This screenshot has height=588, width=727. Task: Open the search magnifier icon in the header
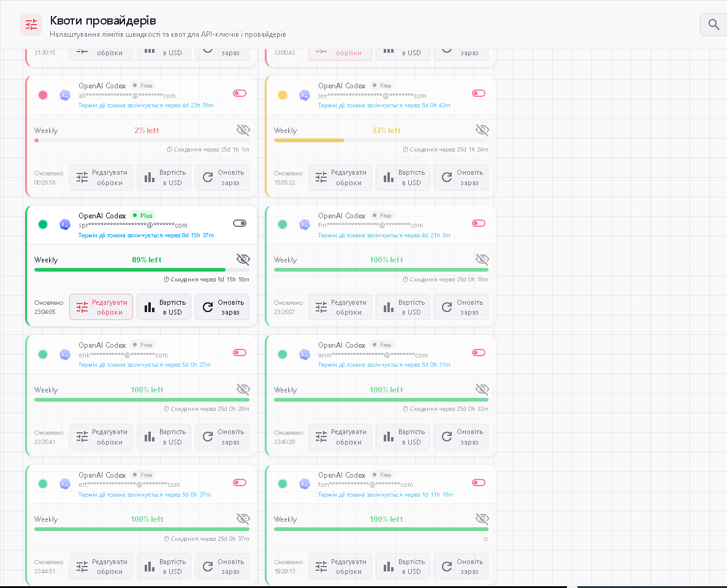714,24
